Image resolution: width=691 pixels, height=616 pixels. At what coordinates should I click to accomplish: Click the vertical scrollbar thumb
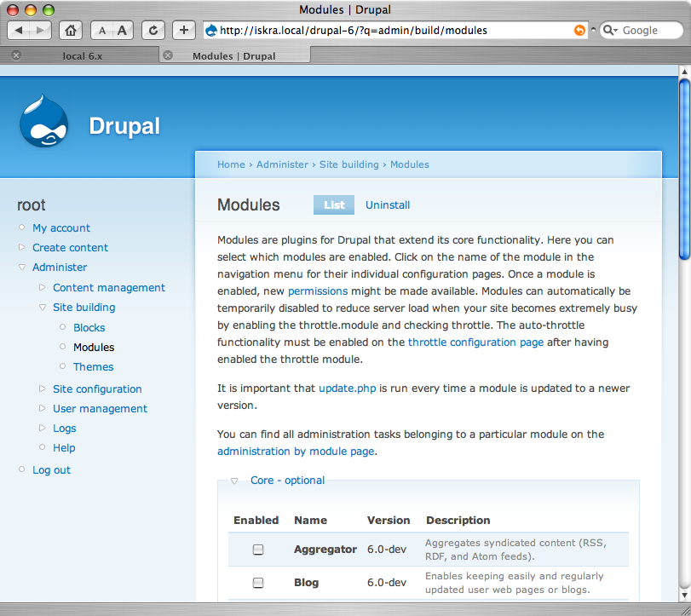tap(684, 170)
